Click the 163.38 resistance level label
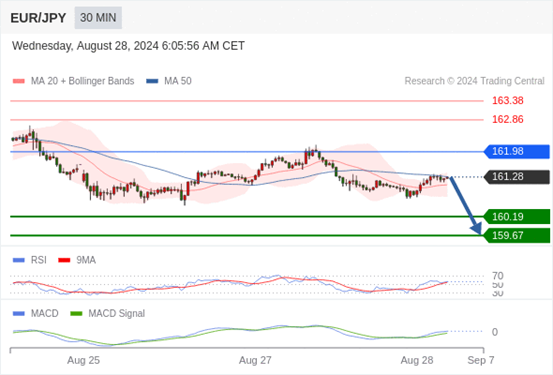 (x=508, y=101)
